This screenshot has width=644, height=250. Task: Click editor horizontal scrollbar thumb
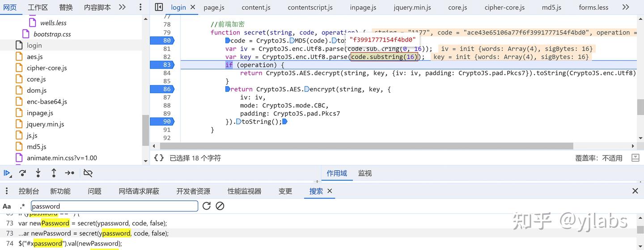point(366,146)
